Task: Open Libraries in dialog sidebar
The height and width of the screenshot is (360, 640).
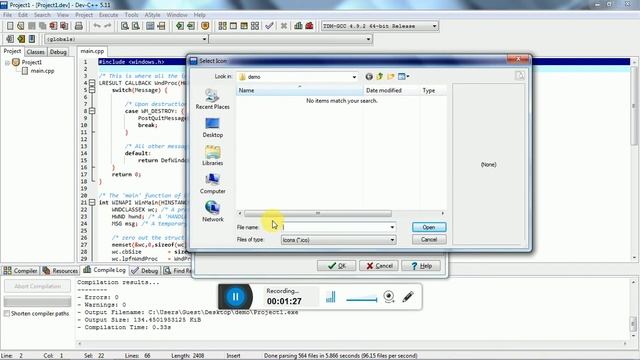Action: (212, 156)
